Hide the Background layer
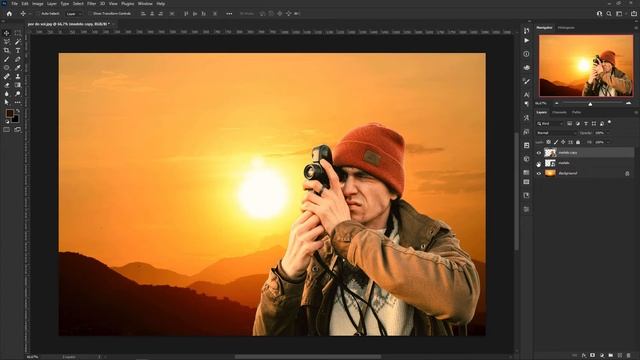Screen dimensions: 640x360 (x=539, y=173)
